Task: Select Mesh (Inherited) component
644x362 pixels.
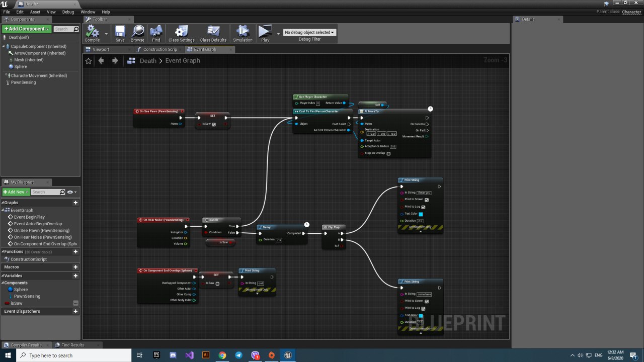Action: (29, 60)
